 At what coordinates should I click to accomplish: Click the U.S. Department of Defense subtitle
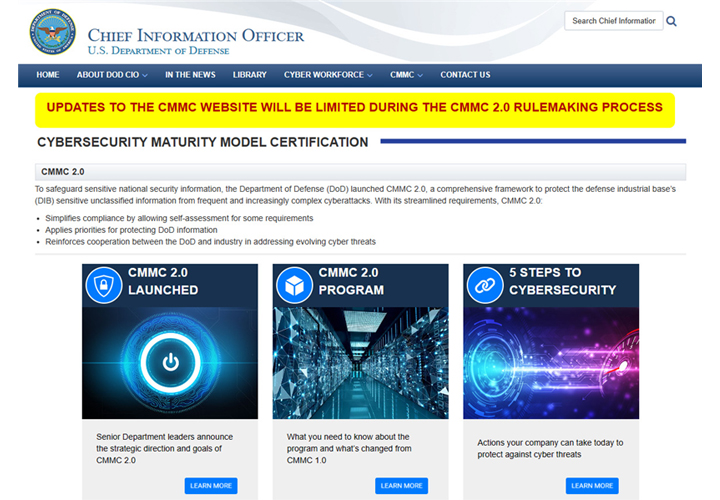(158, 51)
